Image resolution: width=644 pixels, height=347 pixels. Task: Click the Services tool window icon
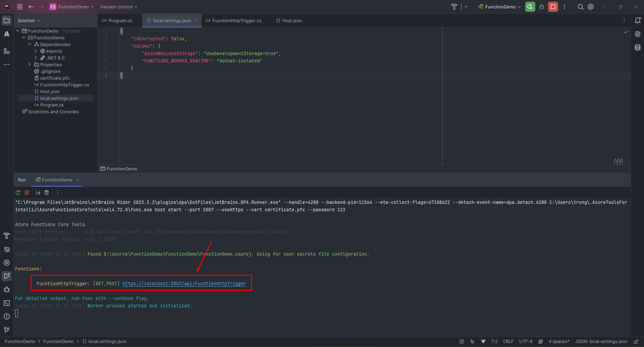7,263
